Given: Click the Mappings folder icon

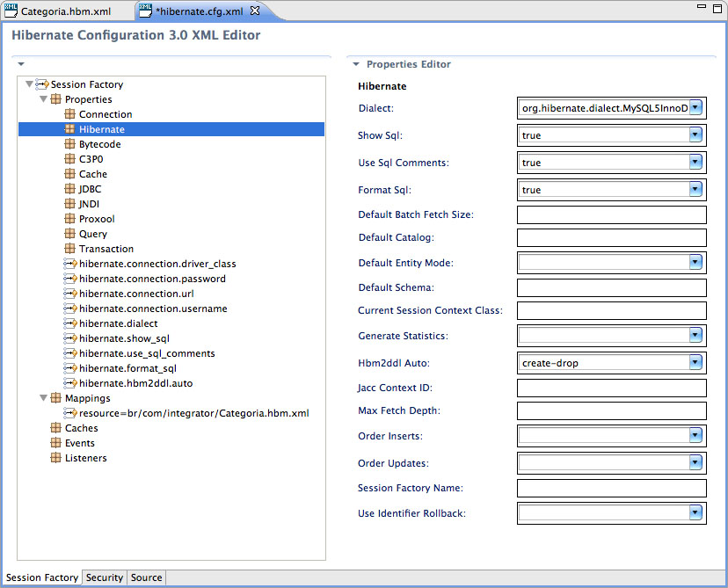Looking at the screenshot, I should coord(55,398).
